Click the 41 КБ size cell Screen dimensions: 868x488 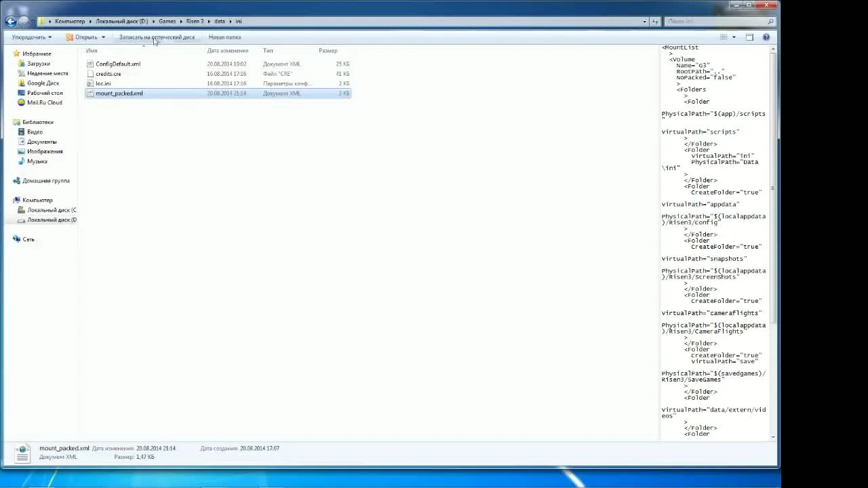point(342,74)
